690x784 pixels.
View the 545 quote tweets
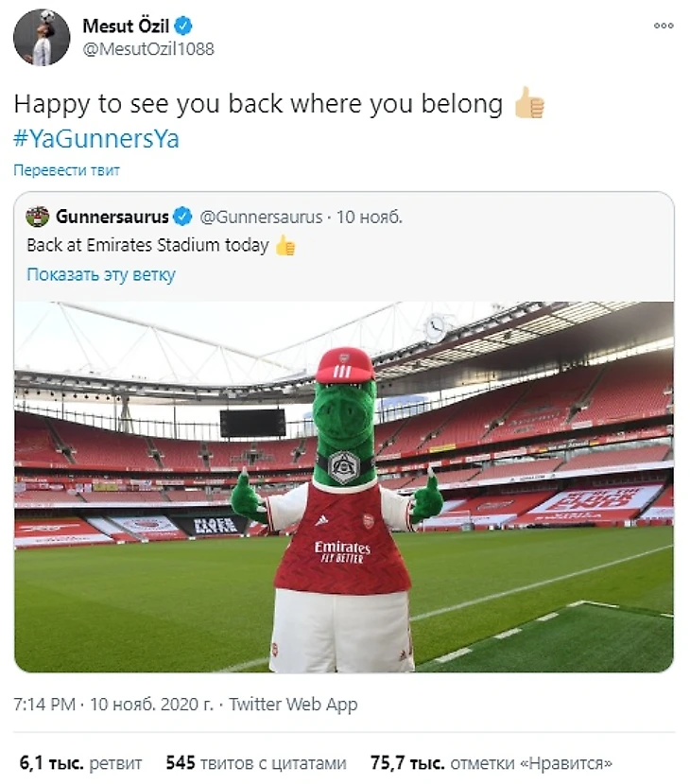(x=255, y=762)
